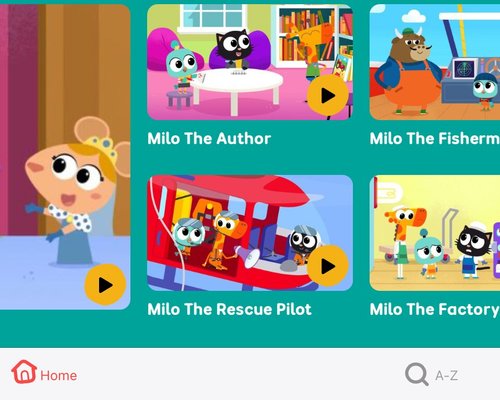Go to the Home text tab

click(59, 376)
